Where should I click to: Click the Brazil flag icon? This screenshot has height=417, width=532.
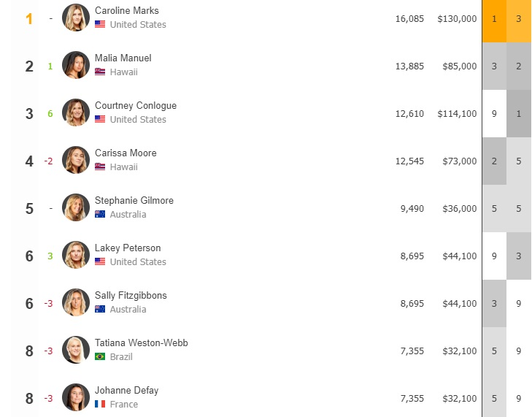(x=100, y=356)
